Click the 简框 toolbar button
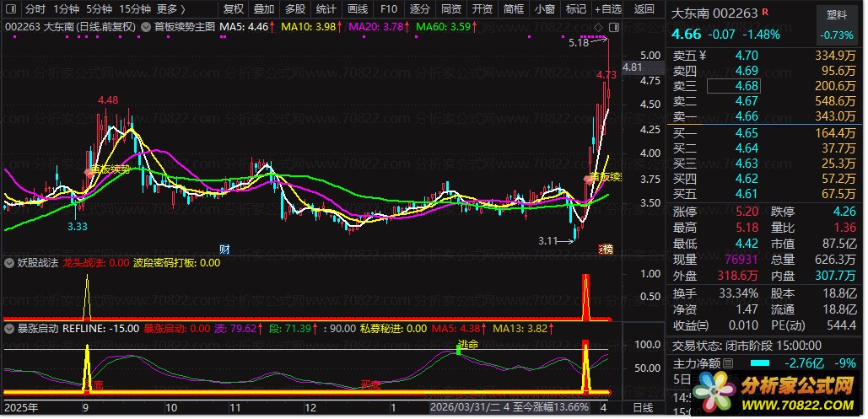The height and width of the screenshot is (419, 868). point(515,9)
